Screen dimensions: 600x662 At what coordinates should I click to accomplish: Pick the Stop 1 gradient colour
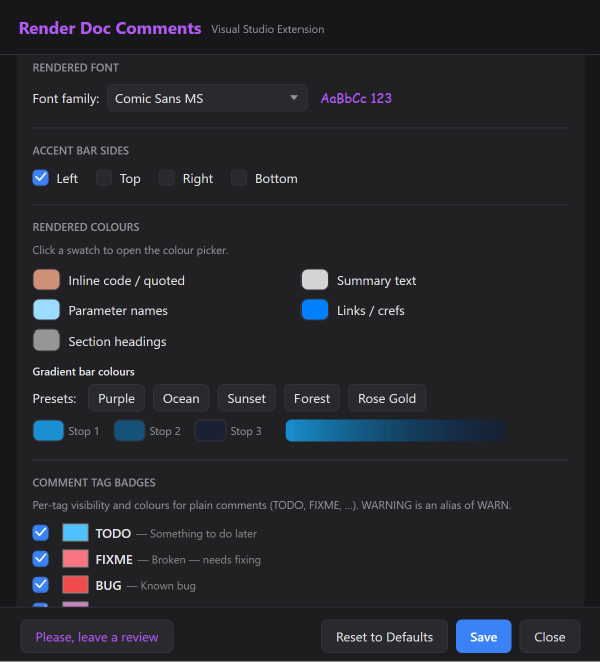click(48, 431)
